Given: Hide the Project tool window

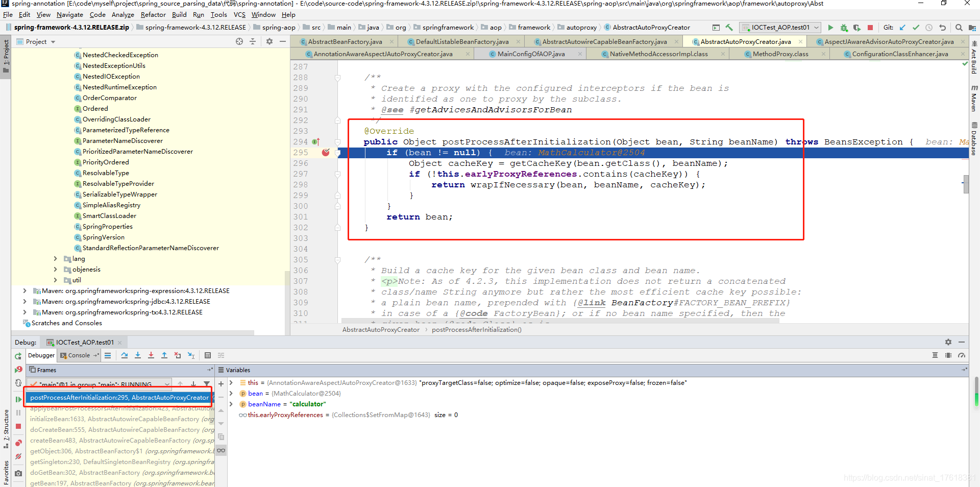Looking at the screenshot, I should click(283, 41).
